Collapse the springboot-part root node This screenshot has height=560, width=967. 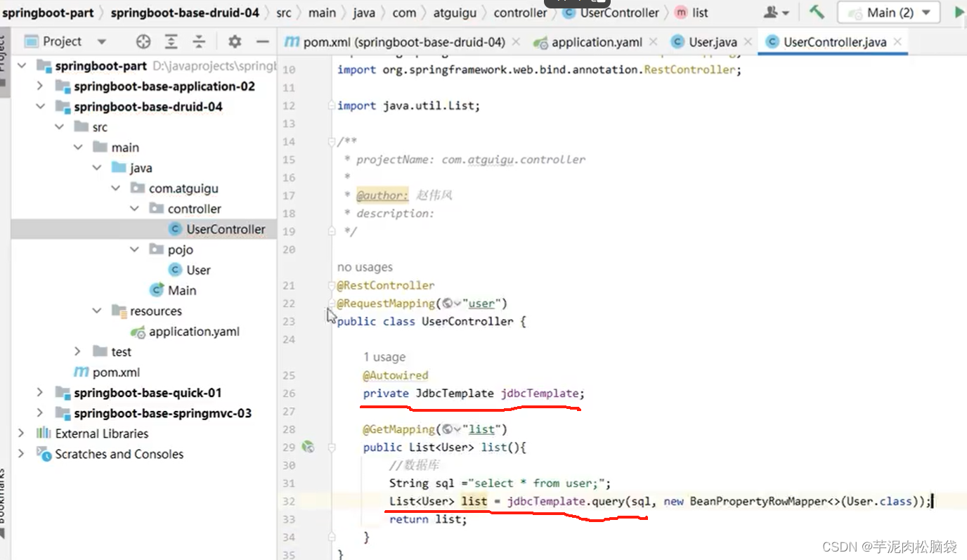22,65
